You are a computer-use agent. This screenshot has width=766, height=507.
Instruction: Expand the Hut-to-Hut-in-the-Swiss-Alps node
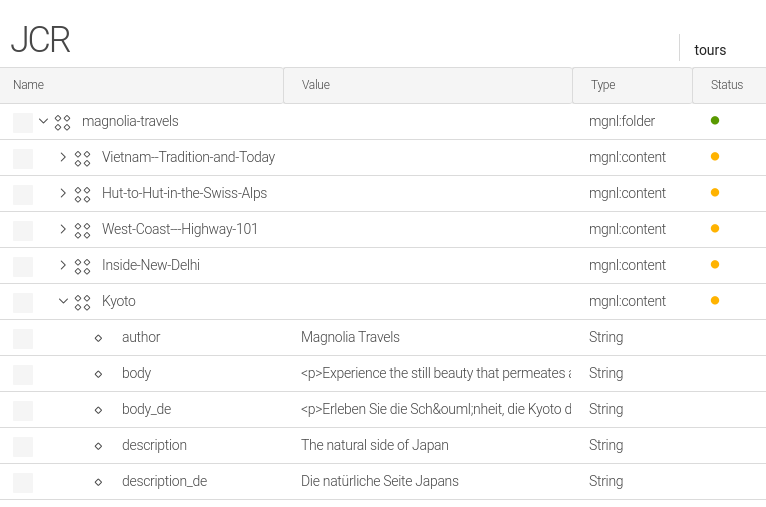click(x=63, y=193)
